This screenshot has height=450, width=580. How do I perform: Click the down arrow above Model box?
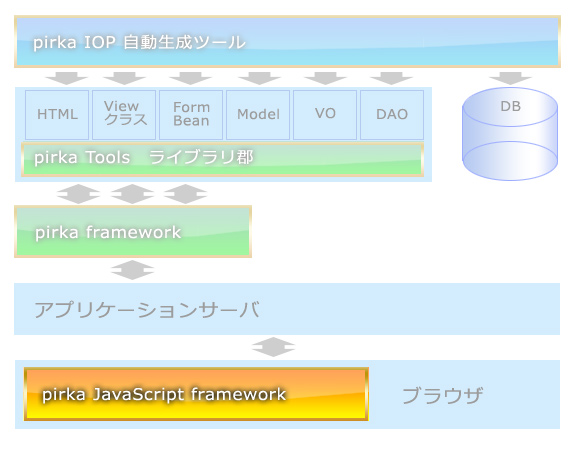click(x=259, y=78)
